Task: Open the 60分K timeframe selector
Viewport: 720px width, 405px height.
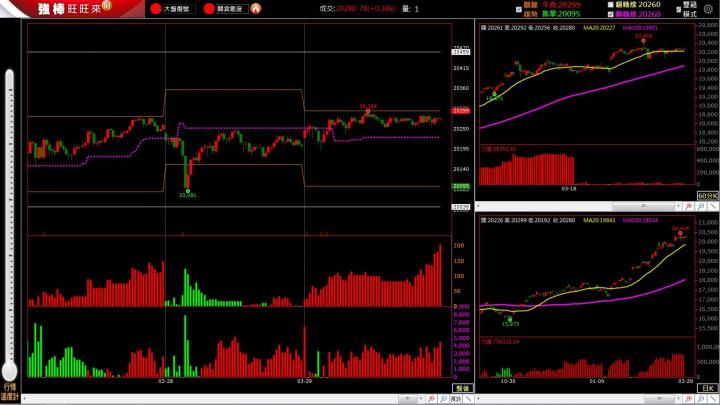Action: coord(707,195)
